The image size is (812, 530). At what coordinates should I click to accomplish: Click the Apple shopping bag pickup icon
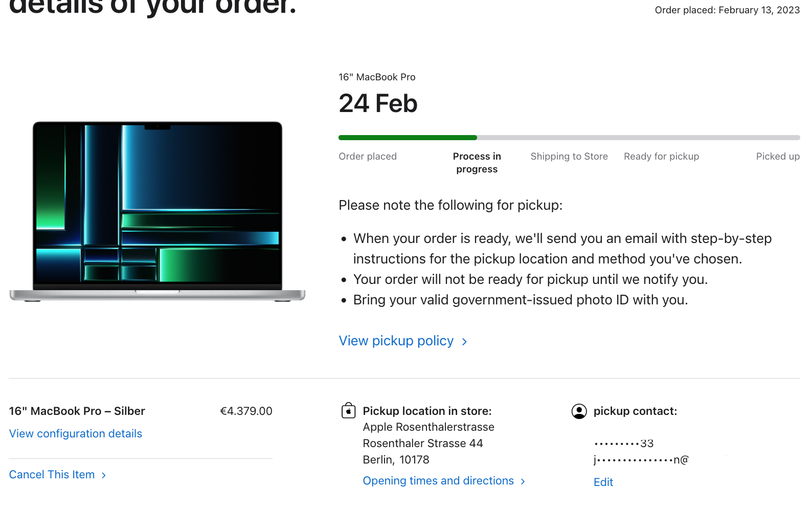(x=348, y=410)
